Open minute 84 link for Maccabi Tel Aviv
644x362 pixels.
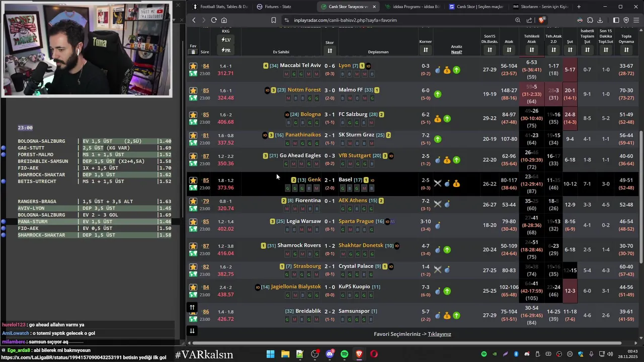(206, 66)
